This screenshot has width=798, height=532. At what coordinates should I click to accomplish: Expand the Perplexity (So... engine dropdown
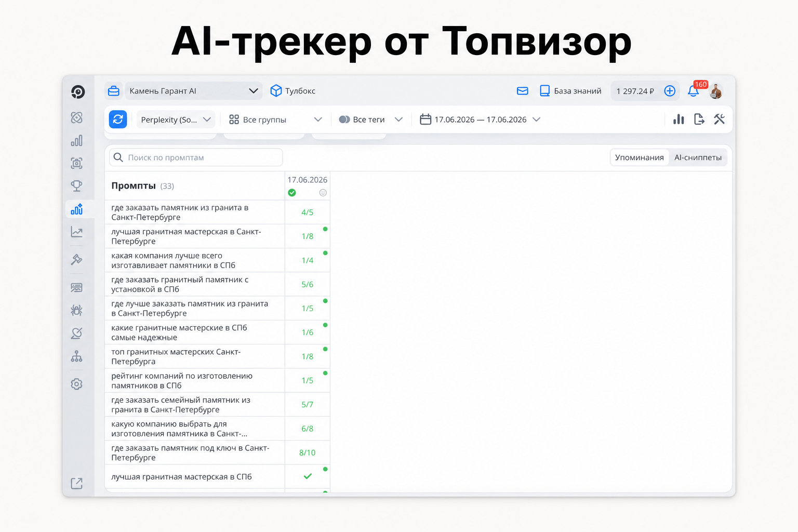[176, 119]
